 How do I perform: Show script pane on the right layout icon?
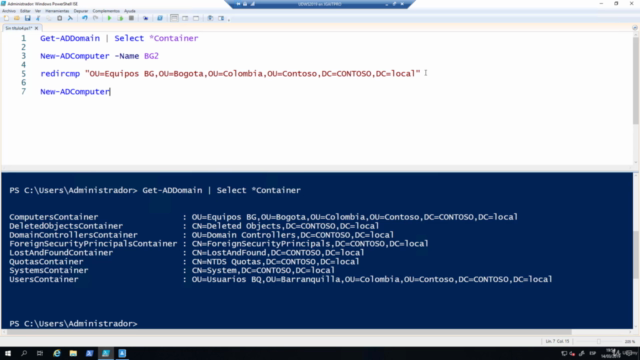pyautogui.click(x=185, y=18)
